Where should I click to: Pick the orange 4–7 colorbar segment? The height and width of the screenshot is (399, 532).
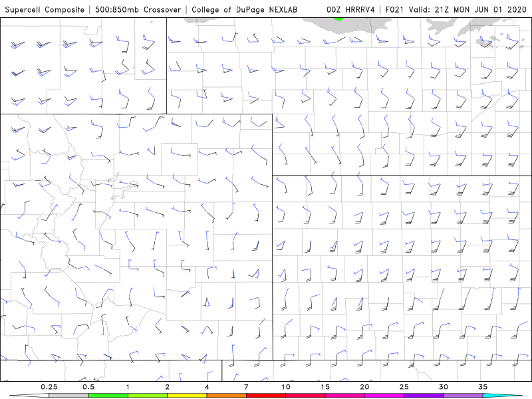[x=226, y=396]
